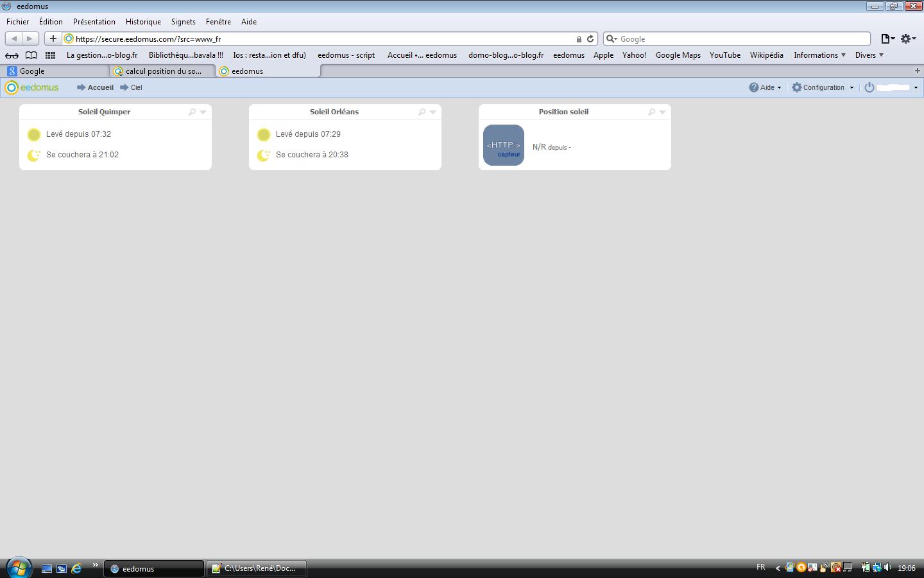Viewport: 924px width, 578px height.
Task: Open the YouTube bookmark
Action: pyautogui.click(x=724, y=55)
